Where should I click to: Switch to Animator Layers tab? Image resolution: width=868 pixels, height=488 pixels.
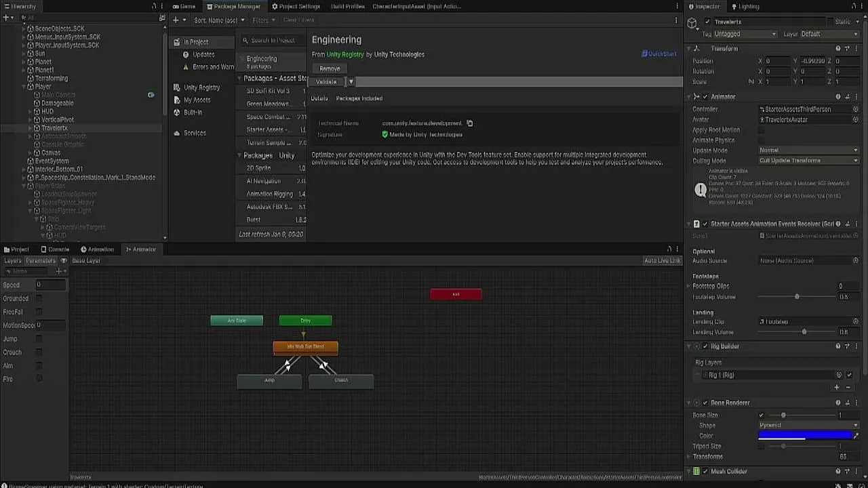click(13, 260)
